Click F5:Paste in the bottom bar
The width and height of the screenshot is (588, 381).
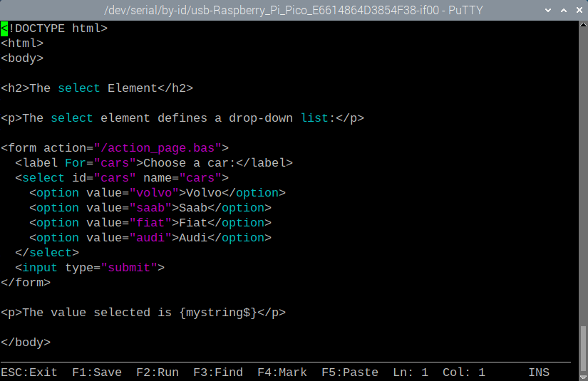coord(350,372)
